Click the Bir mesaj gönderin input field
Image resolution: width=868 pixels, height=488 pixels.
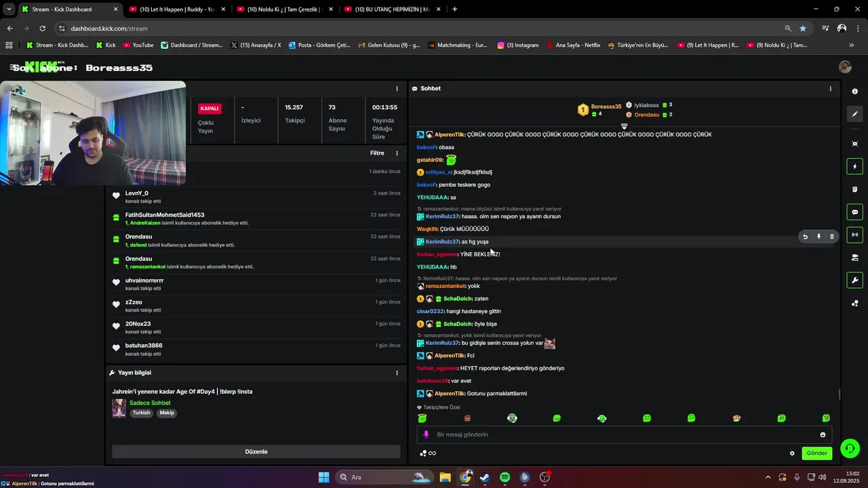point(624,434)
